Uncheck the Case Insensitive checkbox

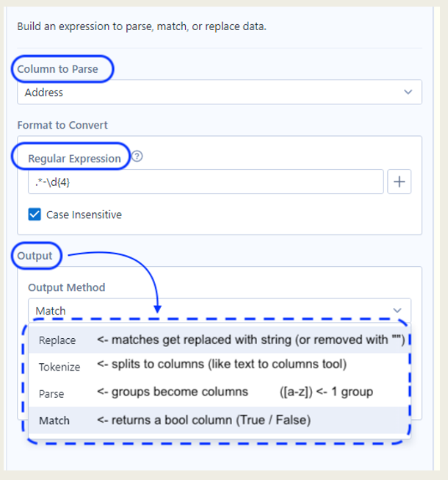[35, 215]
